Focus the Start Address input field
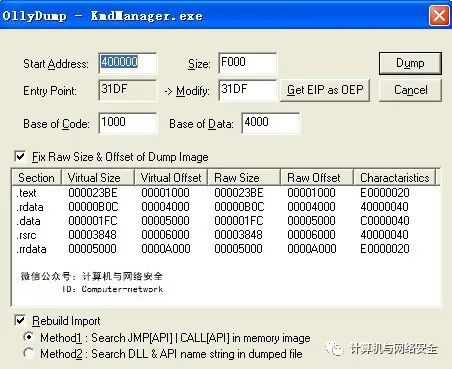Viewport: 452px width, 369px height. coord(128,63)
